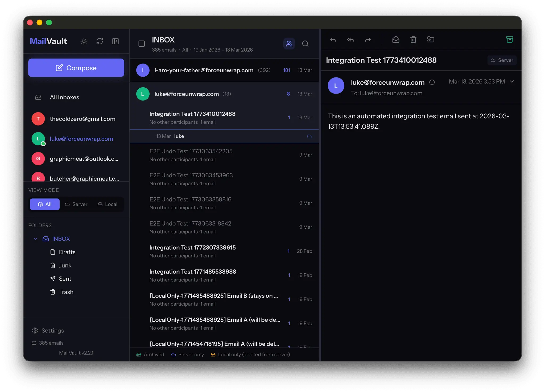Select butcher@graphicmeat account

coord(76,177)
